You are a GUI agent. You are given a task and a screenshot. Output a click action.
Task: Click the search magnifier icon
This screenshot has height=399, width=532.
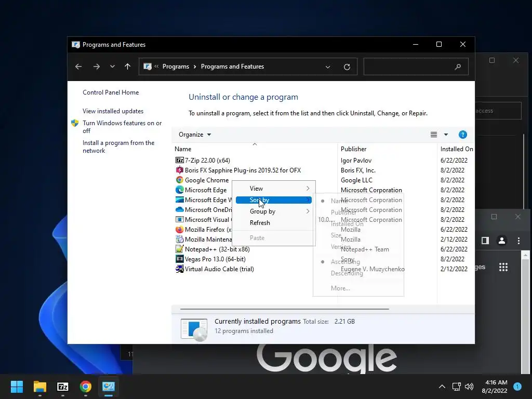coord(458,67)
